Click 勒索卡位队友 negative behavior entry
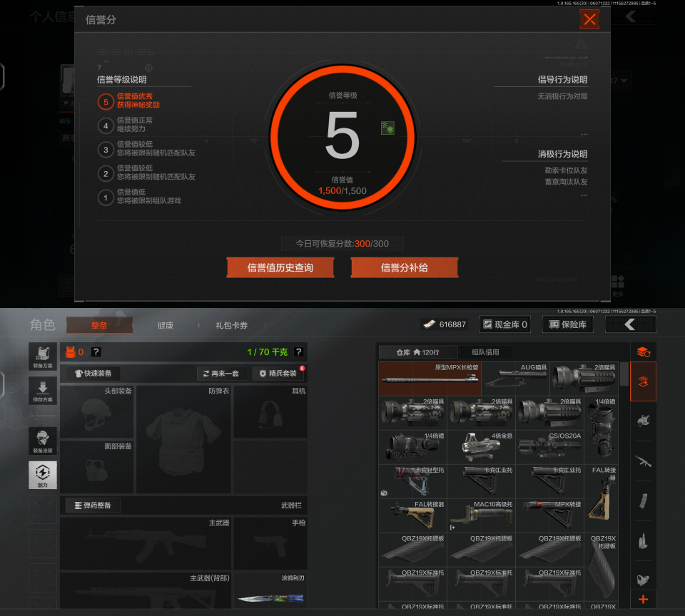685x616 pixels. tap(566, 170)
